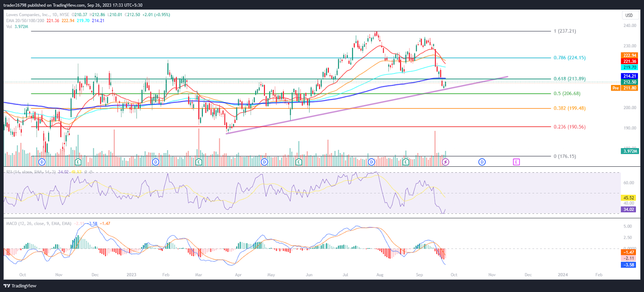Click the 200.00 price axis label

(630, 108)
